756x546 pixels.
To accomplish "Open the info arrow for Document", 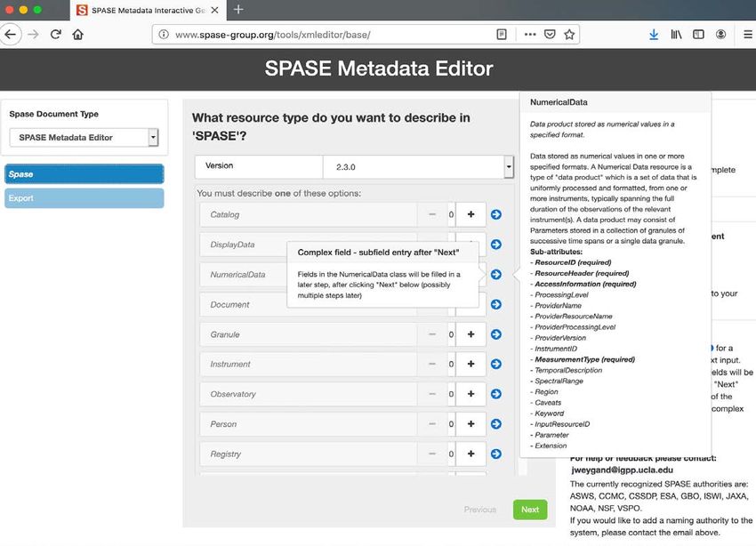I will 495,304.
